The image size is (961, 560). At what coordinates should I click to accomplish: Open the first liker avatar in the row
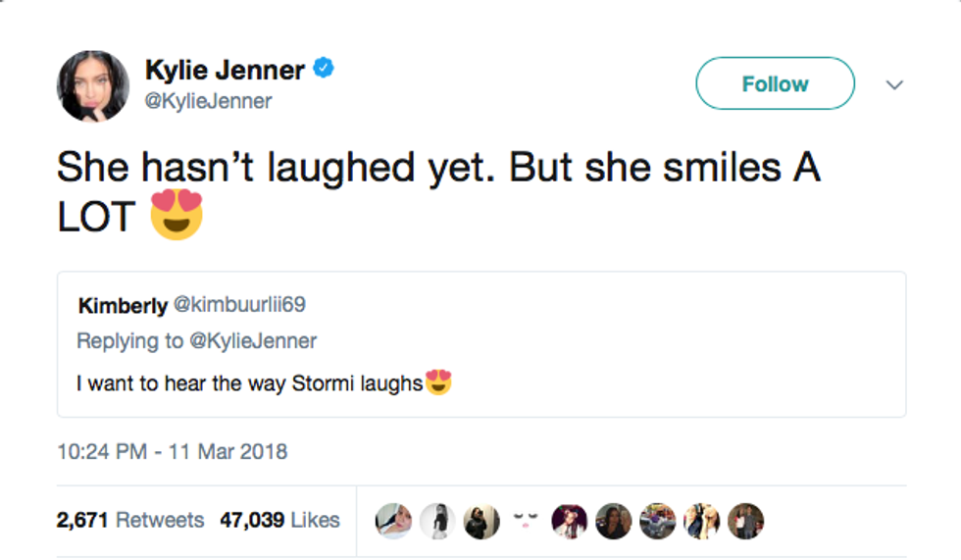point(394,521)
